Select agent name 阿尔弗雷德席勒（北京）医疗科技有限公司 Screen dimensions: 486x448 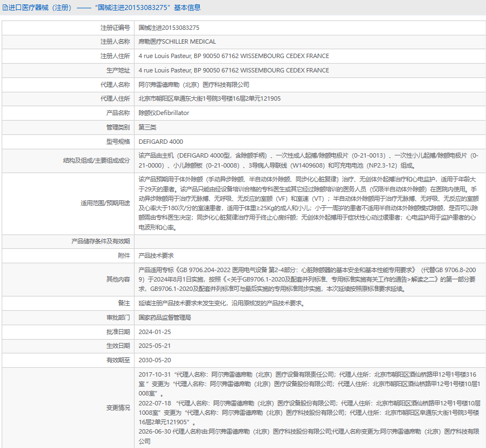[x=194, y=85]
